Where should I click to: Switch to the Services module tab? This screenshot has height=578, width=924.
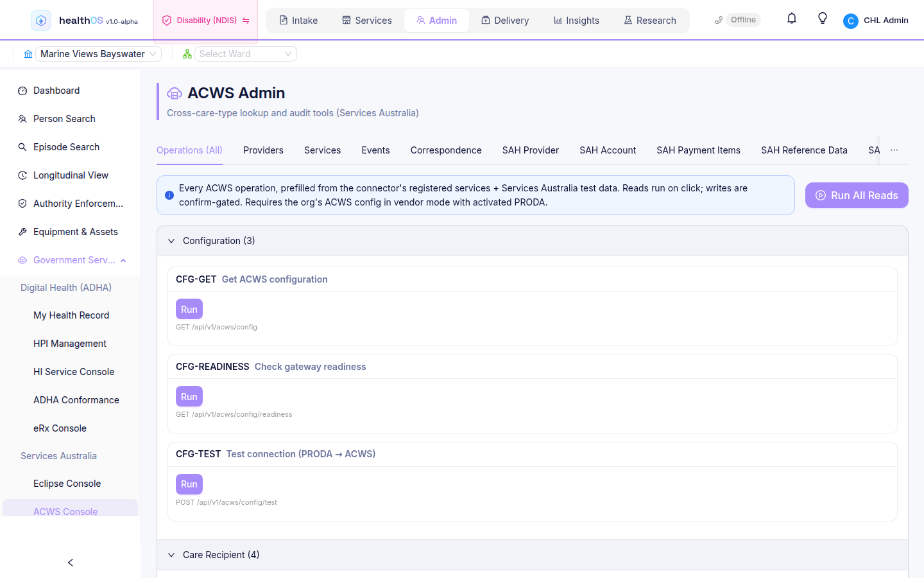coord(367,21)
